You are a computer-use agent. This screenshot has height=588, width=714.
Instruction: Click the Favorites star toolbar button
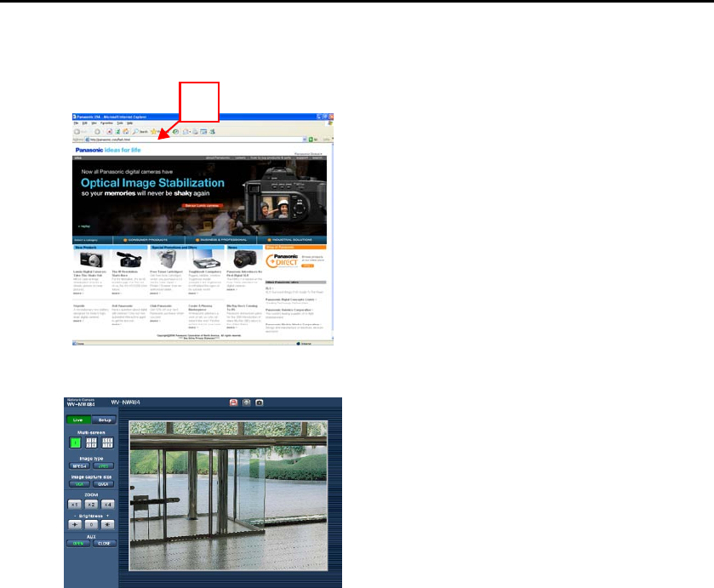pyautogui.click(x=154, y=132)
